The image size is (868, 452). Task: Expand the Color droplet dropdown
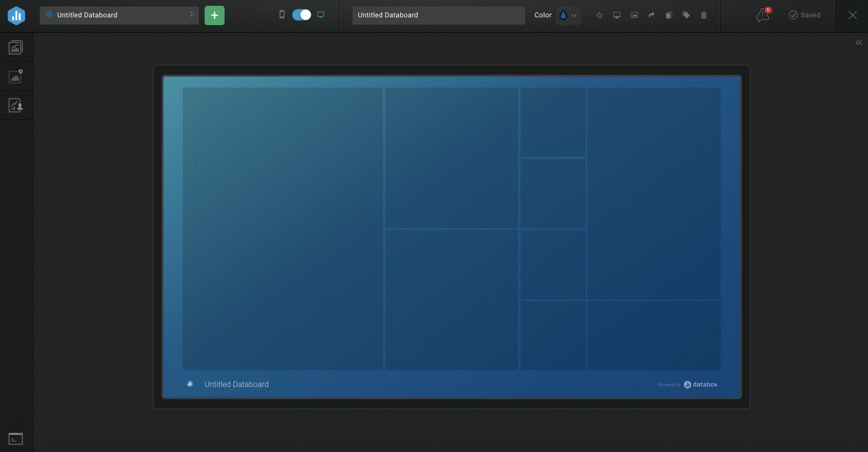coord(568,15)
